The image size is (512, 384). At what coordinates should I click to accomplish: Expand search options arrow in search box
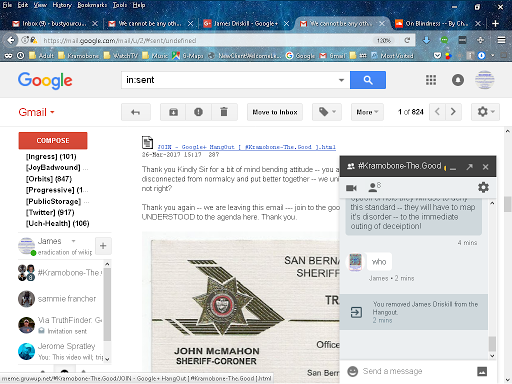click(341, 80)
